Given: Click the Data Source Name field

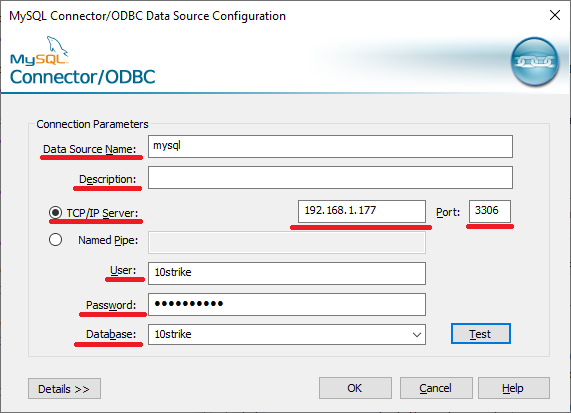Looking at the screenshot, I should tap(330, 146).
